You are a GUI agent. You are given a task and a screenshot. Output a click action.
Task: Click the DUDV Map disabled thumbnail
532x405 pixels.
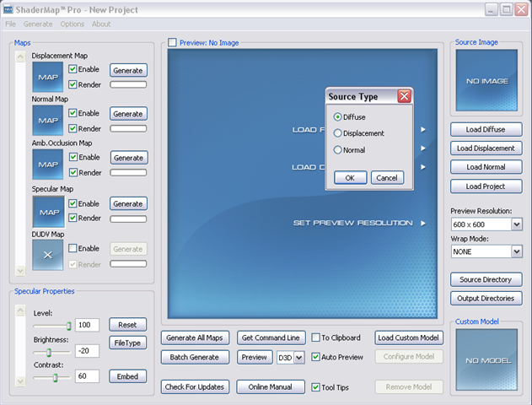click(x=47, y=255)
